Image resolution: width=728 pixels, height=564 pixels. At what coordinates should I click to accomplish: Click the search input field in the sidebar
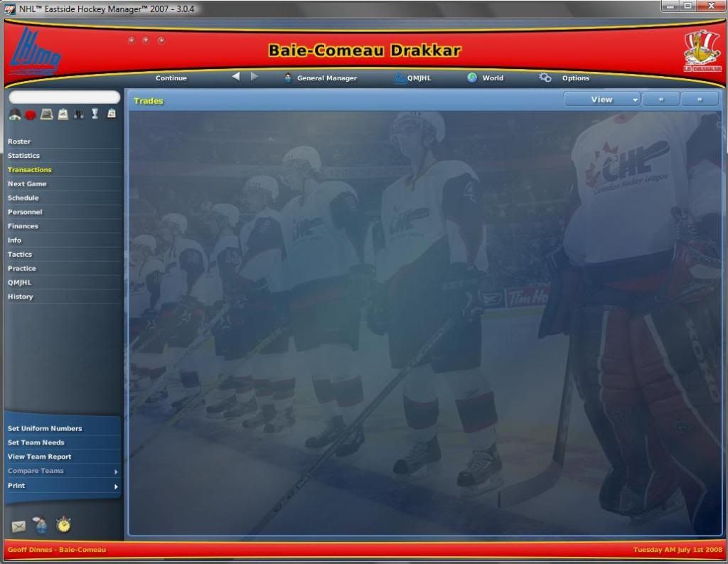65,97
